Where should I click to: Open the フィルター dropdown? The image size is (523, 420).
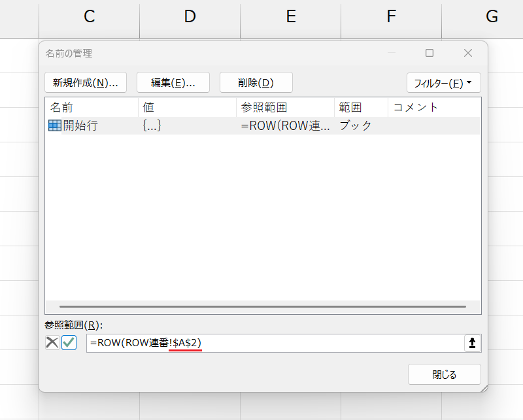[x=444, y=82]
